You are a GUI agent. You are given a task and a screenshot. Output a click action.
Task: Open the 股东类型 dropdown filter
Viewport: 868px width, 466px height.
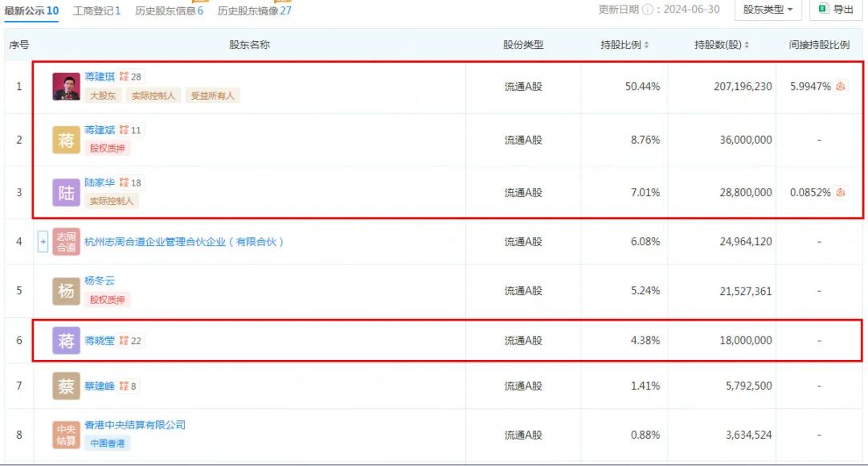pos(767,10)
